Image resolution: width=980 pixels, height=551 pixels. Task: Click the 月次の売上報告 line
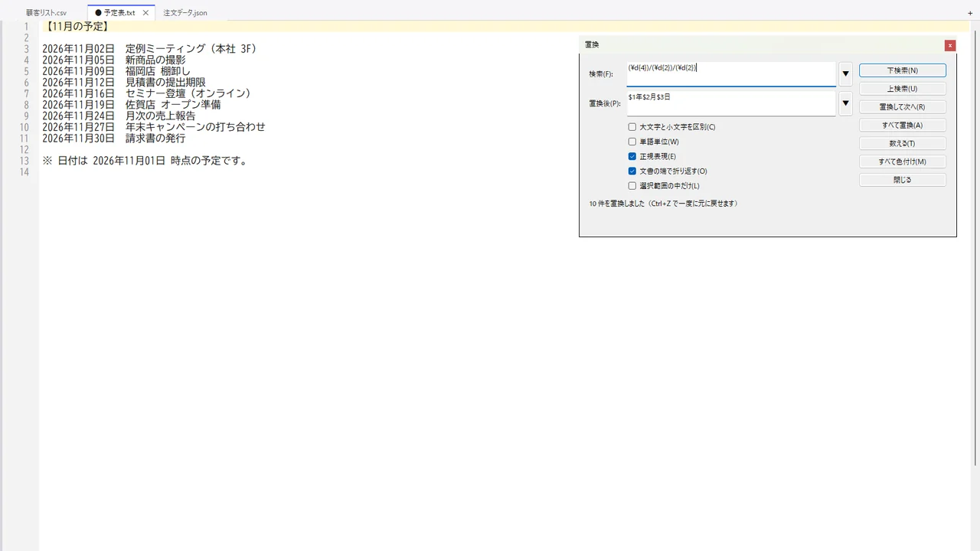pos(119,116)
